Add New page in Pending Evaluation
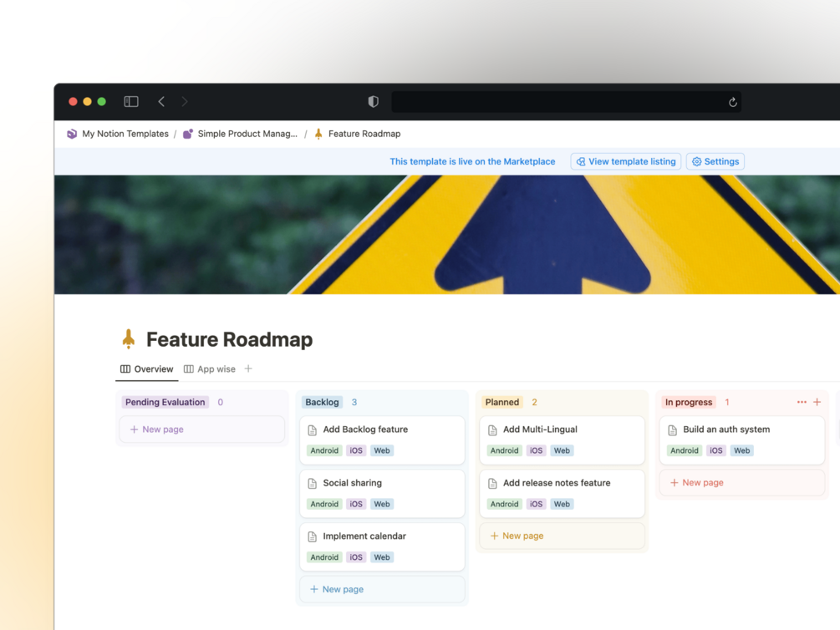The width and height of the screenshot is (840, 630). [202, 429]
